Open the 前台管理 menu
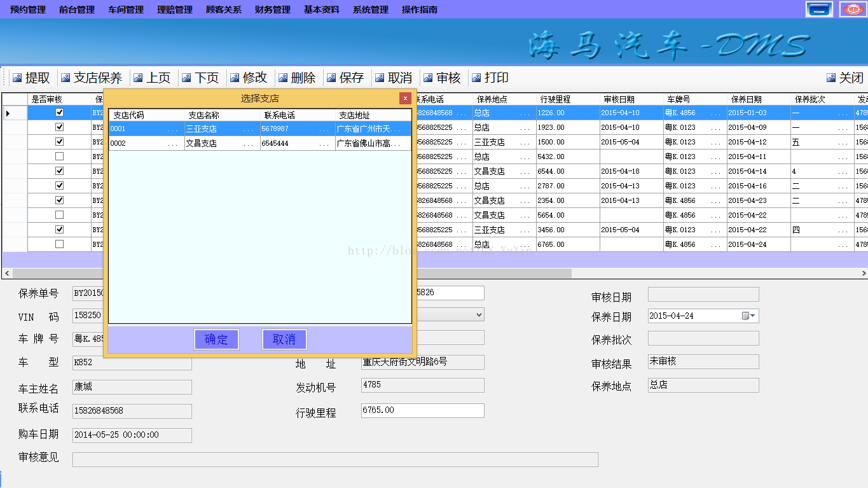The height and width of the screenshot is (488, 868). click(x=77, y=10)
